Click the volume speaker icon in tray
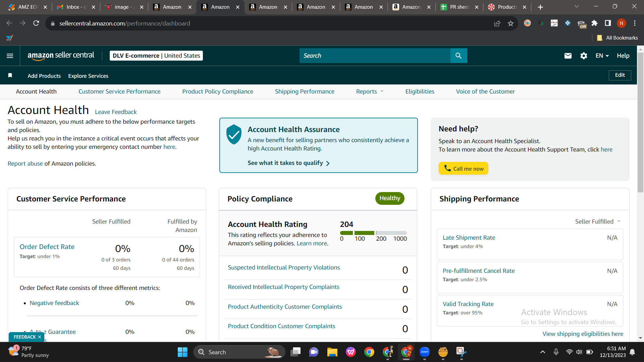This screenshot has height=362, width=644. coord(579,352)
